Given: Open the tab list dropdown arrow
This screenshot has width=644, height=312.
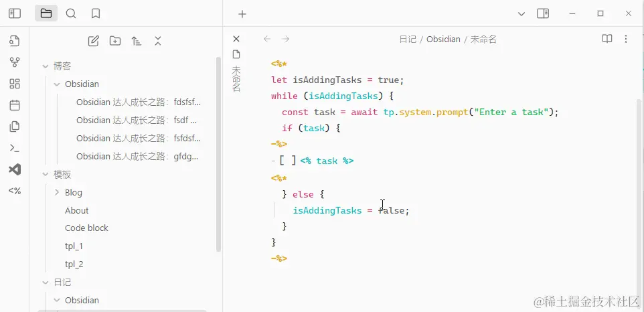Looking at the screenshot, I should coord(521,14).
